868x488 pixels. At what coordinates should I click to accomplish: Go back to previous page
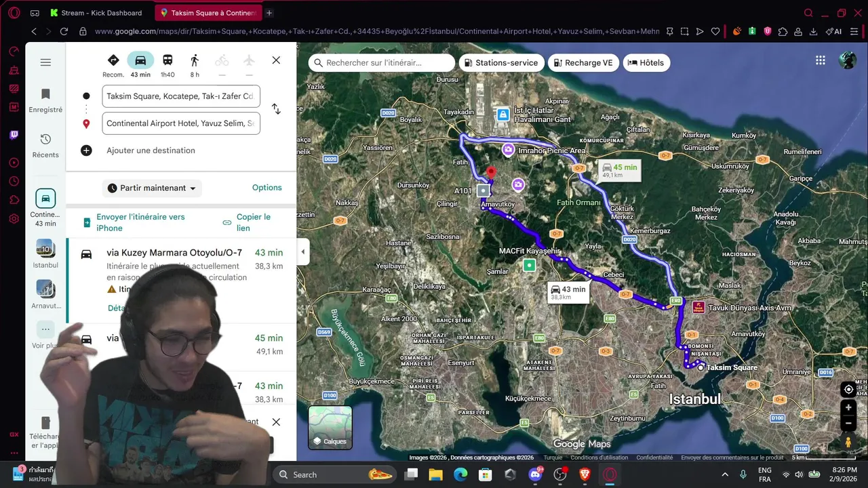[34, 31]
